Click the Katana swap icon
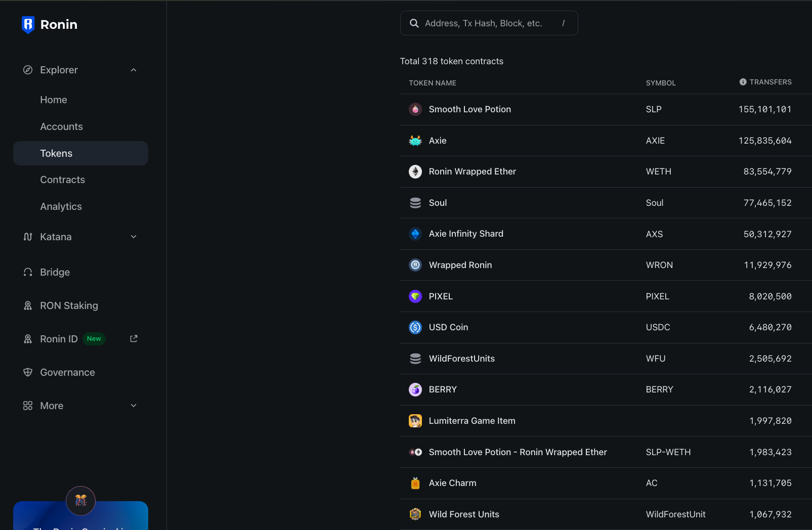This screenshot has height=530, width=812. pos(28,237)
